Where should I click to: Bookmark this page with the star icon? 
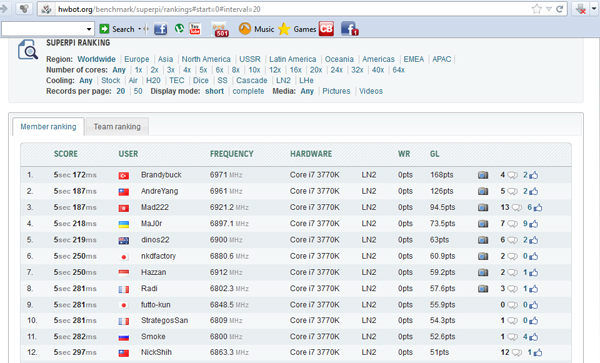pyautogui.click(x=536, y=9)
